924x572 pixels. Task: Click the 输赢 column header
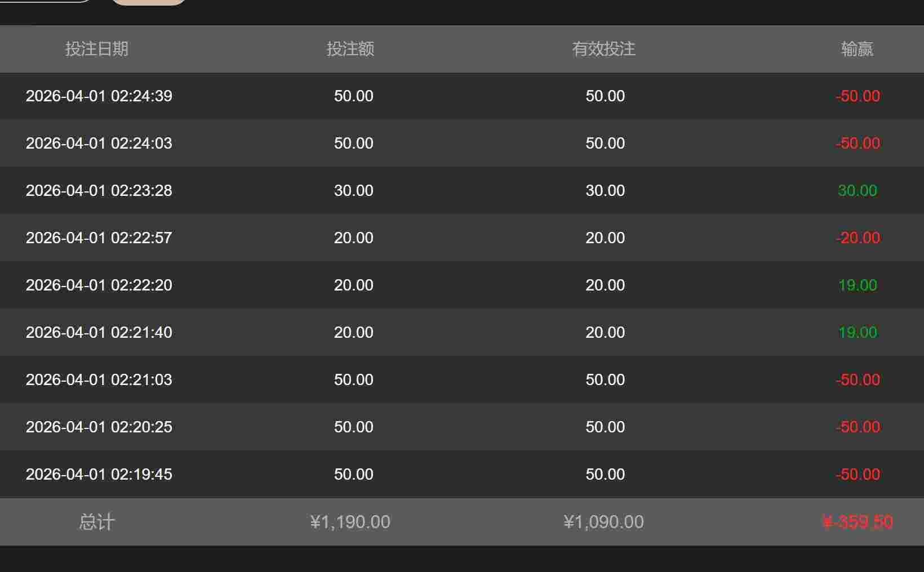click(x=857, y=49)
